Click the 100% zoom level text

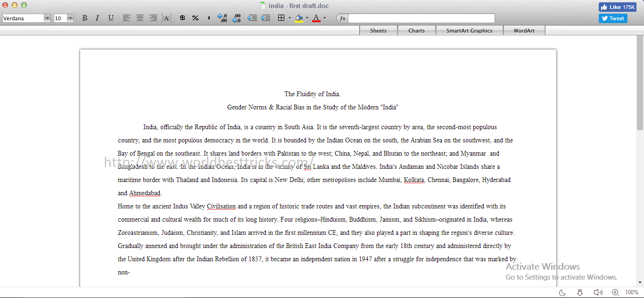coord(632,292)
